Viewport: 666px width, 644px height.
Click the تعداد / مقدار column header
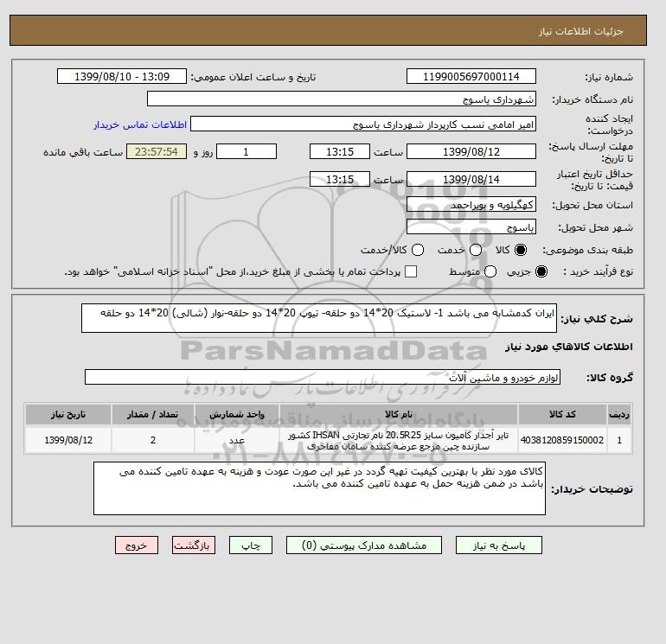pyautogui.click(x=153, y=414)
